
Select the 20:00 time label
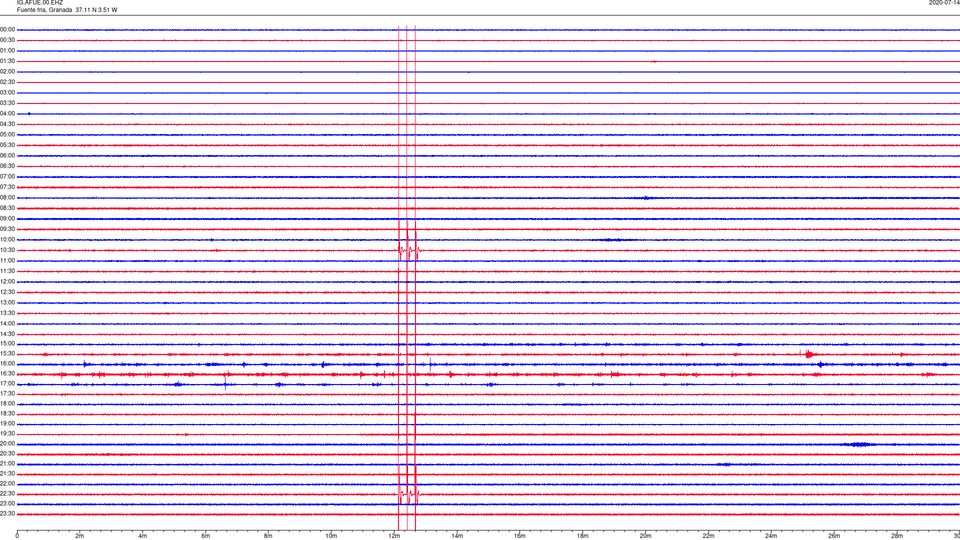(7, 444)
